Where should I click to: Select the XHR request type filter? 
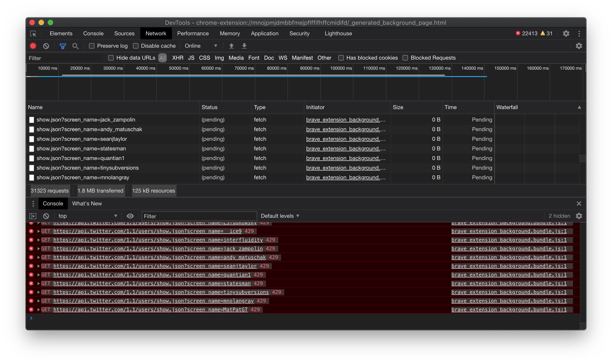click(178, 58)
